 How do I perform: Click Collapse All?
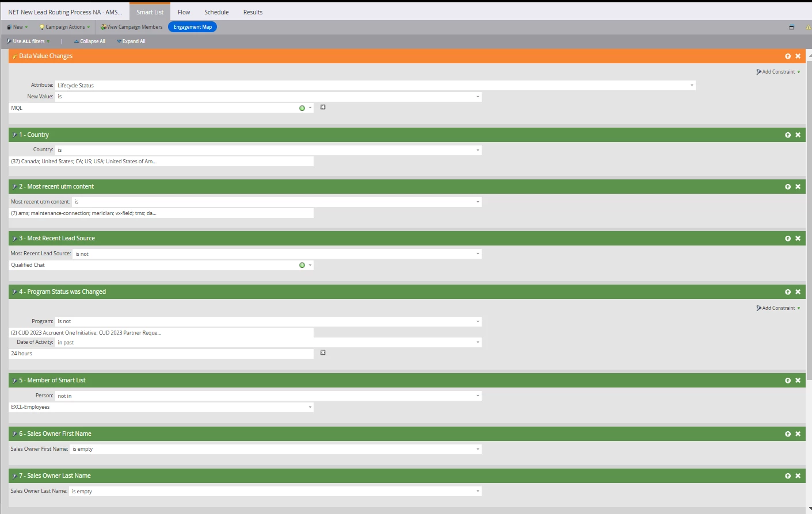pos(90,41)
